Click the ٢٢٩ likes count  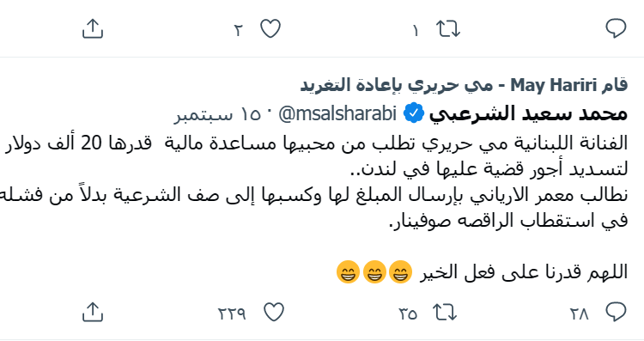[232, 314]
